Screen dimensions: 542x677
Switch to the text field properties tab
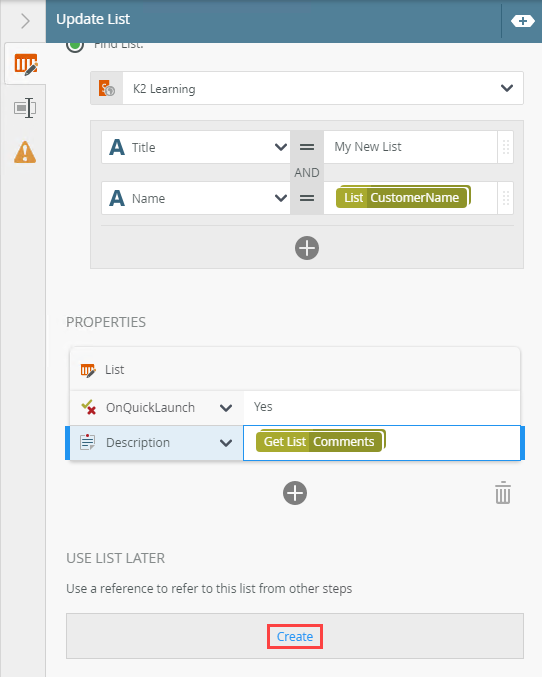click(x=25, y=108)
